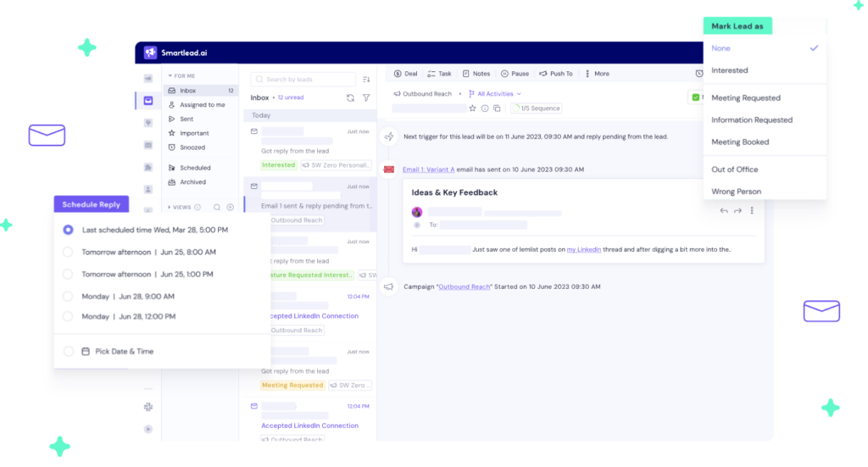Select Monday Jun 28, 12:00 PM option
This screenshot has height=467, width=868.
point(68,316)
